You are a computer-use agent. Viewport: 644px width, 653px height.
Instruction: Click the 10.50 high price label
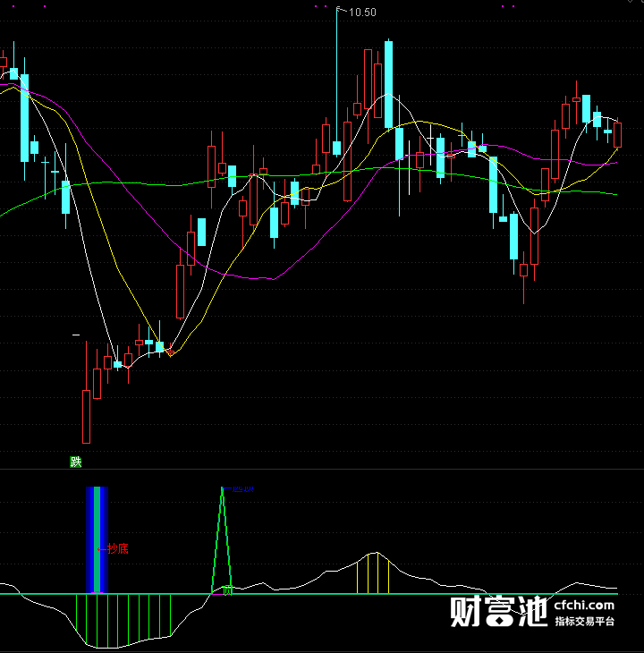click(x=362, y=13)
